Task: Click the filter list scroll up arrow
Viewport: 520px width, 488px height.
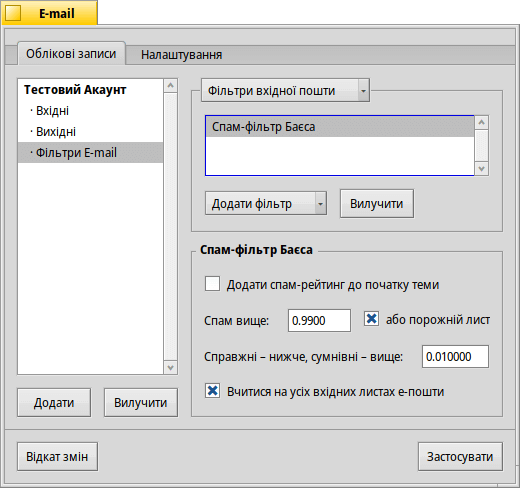Action: [x=482, y=123]
